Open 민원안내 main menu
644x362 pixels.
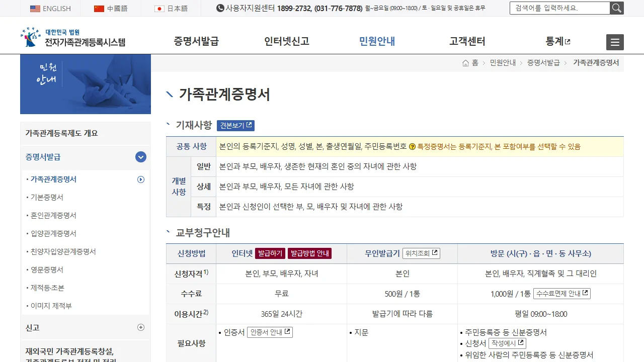tap(377, 41)
